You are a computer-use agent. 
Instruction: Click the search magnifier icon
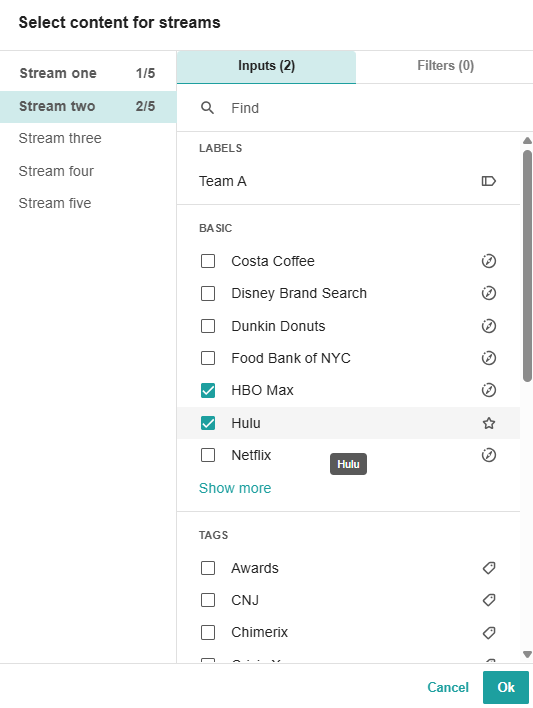[207, 108]
